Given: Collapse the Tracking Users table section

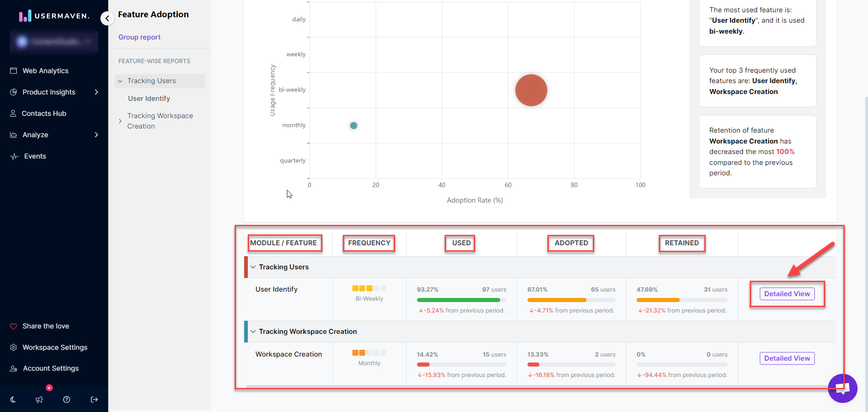Looking at the screenshot, I should point(253,267).
